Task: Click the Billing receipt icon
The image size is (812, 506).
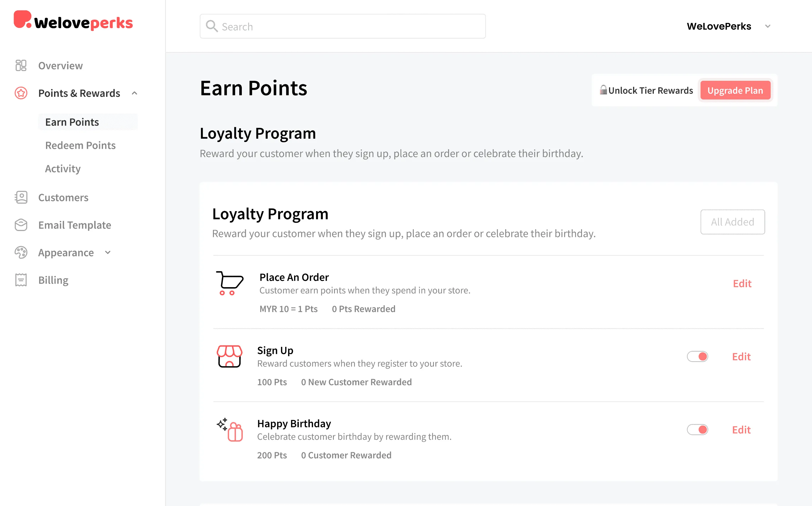Action: [x=21, y=280]
